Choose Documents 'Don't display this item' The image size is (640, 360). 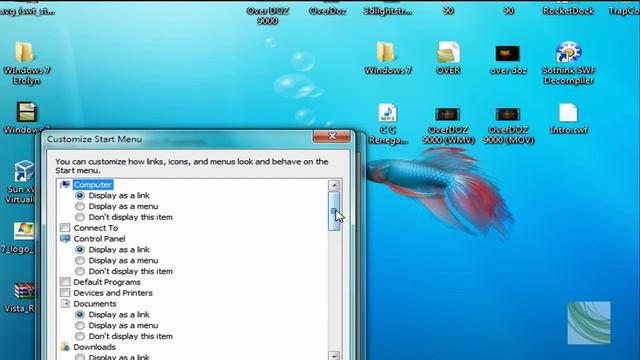pyautogui.click(x=80, y=336)
